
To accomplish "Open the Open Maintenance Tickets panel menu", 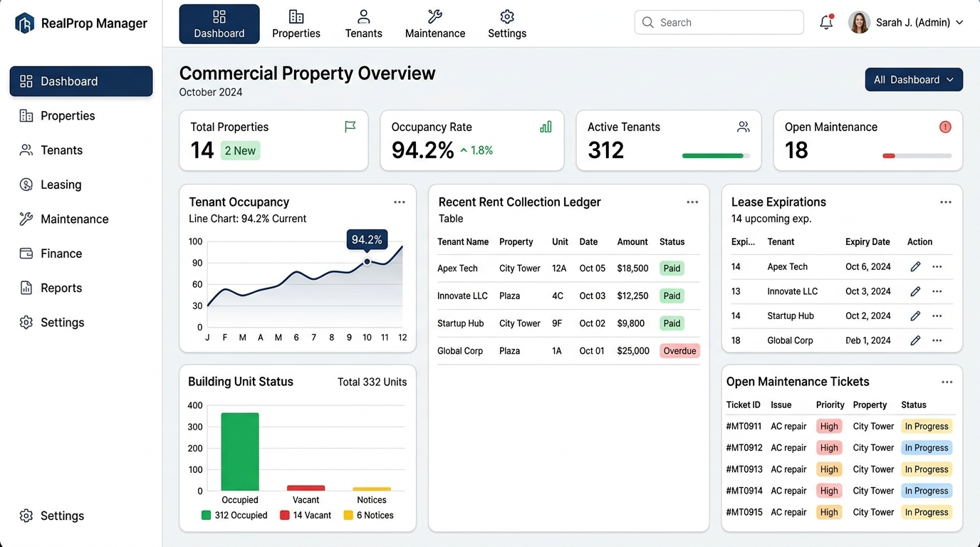I will [x=947, y=382].
